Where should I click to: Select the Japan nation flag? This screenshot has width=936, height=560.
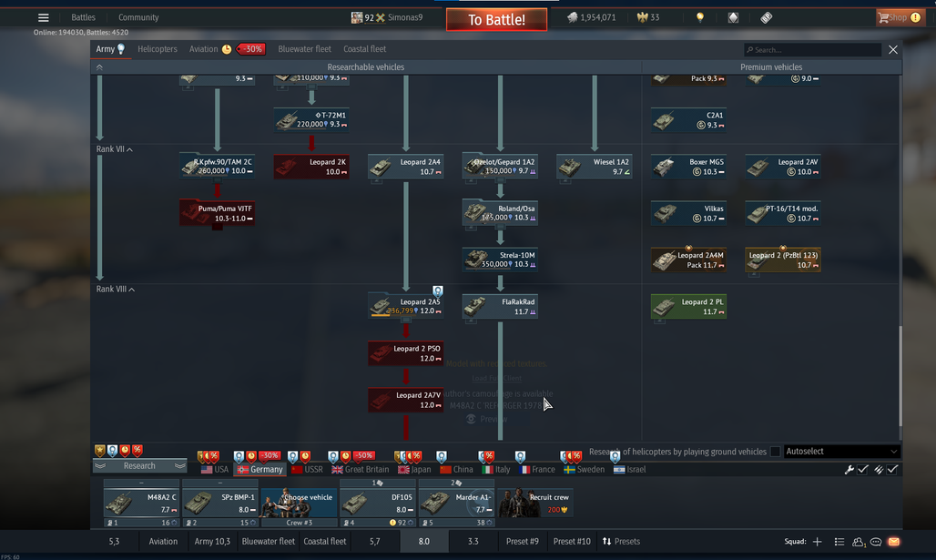coord(403,469)
